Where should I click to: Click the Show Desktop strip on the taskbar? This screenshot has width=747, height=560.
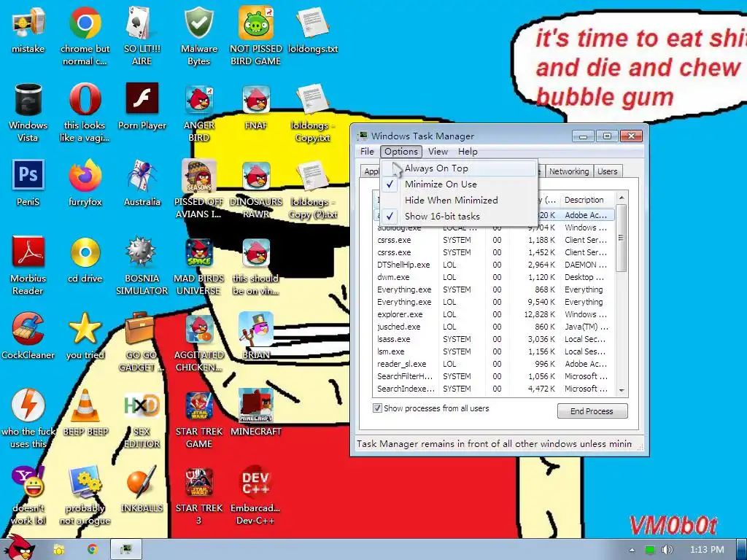coord(742,550)
